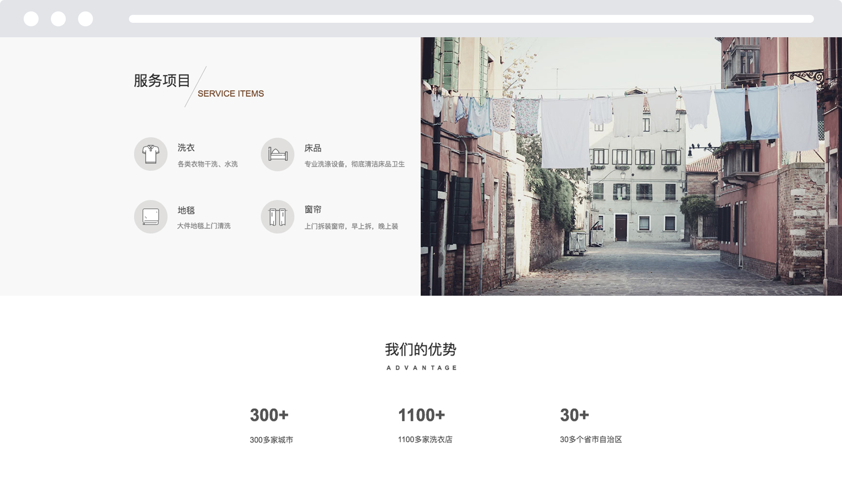
Task: Click the T-shirt laundry icon
Action: click(x=150, y=154)
